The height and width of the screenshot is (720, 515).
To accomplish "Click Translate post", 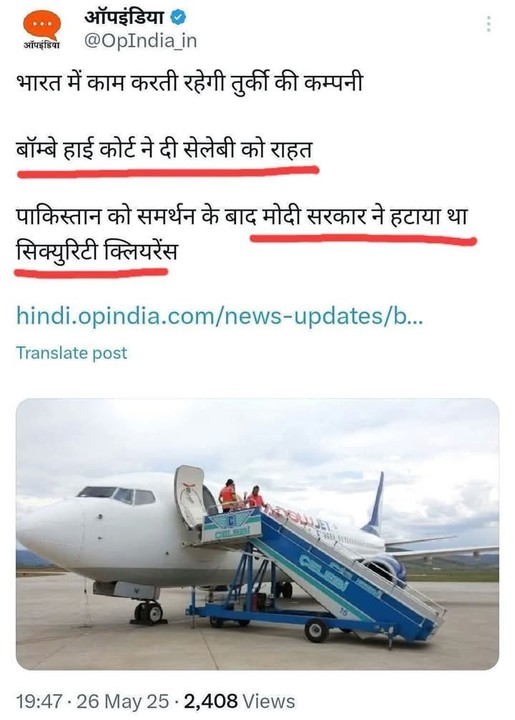I will click(72, 353).
